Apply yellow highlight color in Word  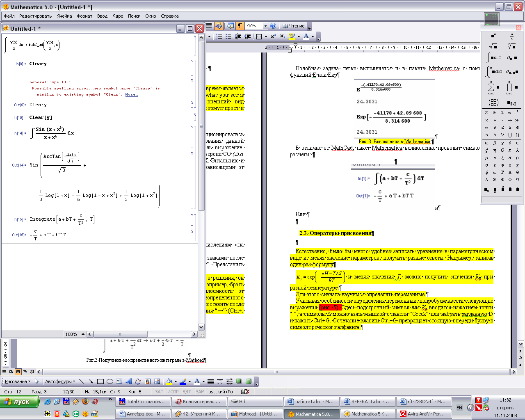(292, 37)
